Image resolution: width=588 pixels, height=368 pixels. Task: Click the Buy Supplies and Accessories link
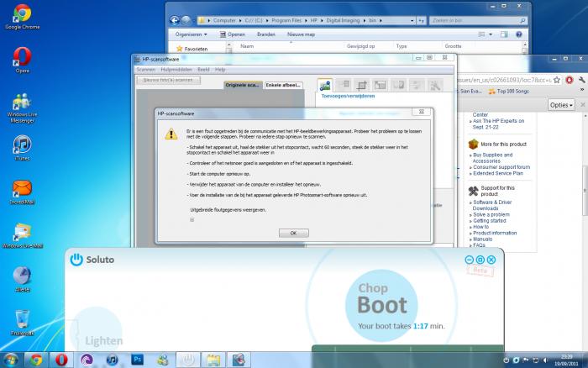point(492,158)
